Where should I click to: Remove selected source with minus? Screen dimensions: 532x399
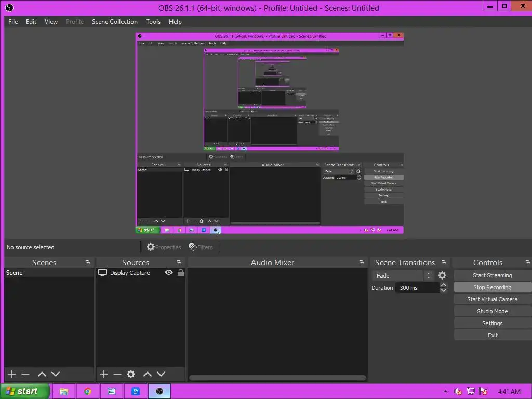pyautogui.click(x=117, y=374)
